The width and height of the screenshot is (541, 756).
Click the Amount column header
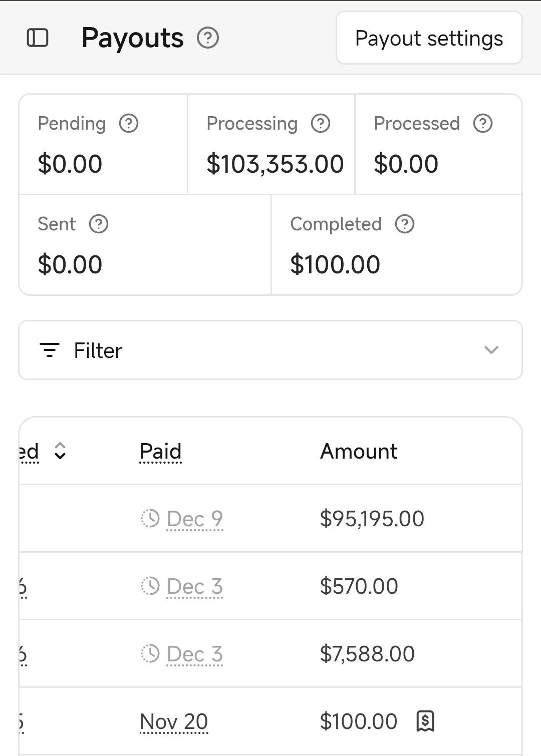click(359, 451)
